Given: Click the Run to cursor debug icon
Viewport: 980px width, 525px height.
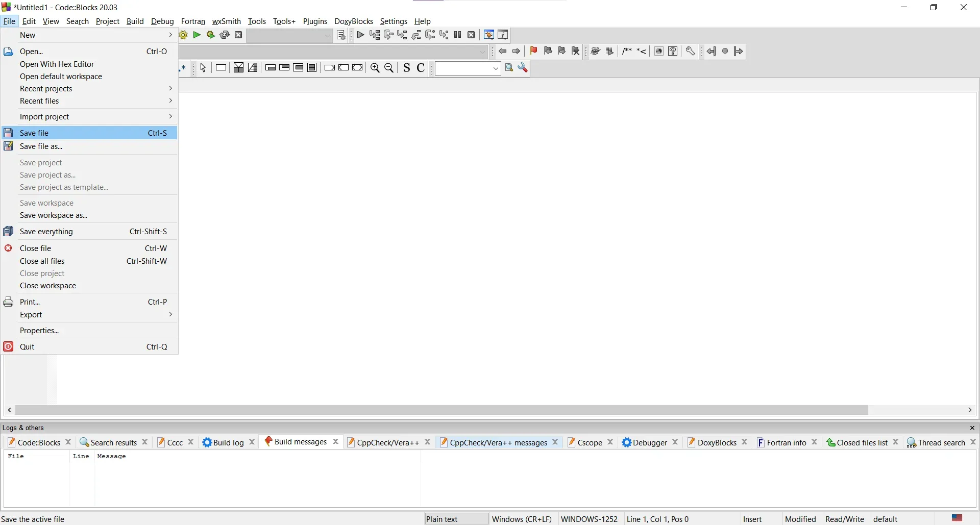Looking at the screenshot, I should 375,35.
